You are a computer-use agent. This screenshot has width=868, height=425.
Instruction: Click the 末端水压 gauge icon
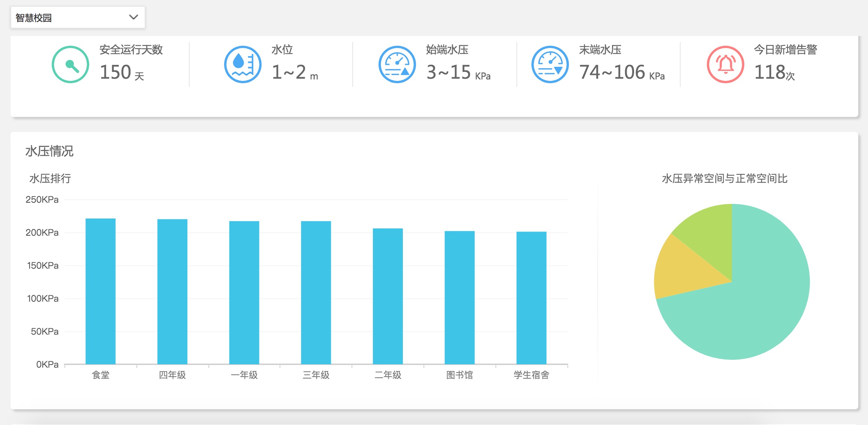550,64
